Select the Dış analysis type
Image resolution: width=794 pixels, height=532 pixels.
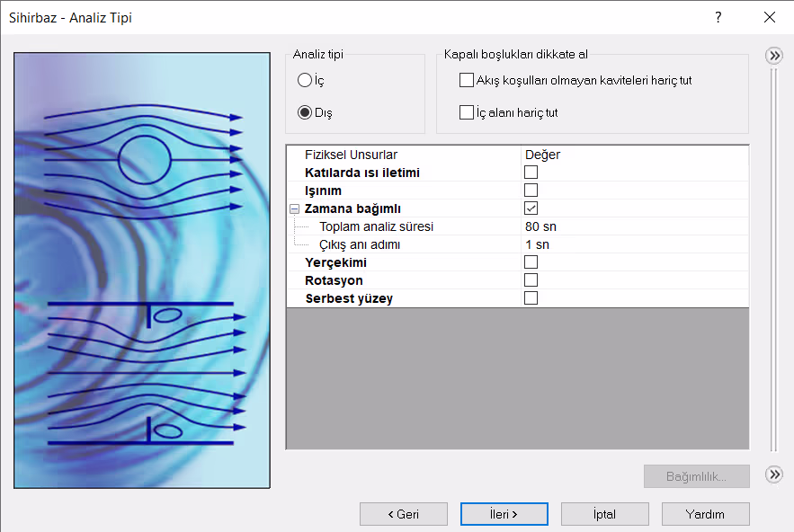(304, 112)
